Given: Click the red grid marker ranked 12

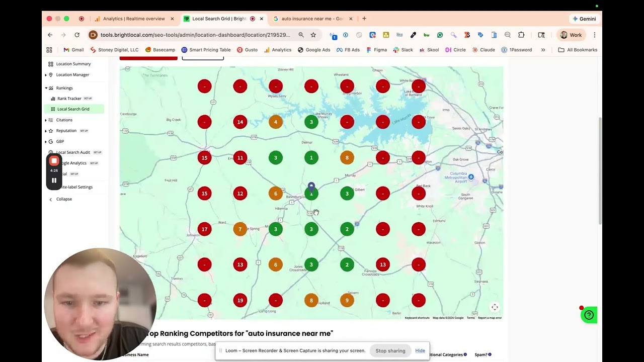Looking at the screenshot, I should pyautogui.click(x=240, y=193).
